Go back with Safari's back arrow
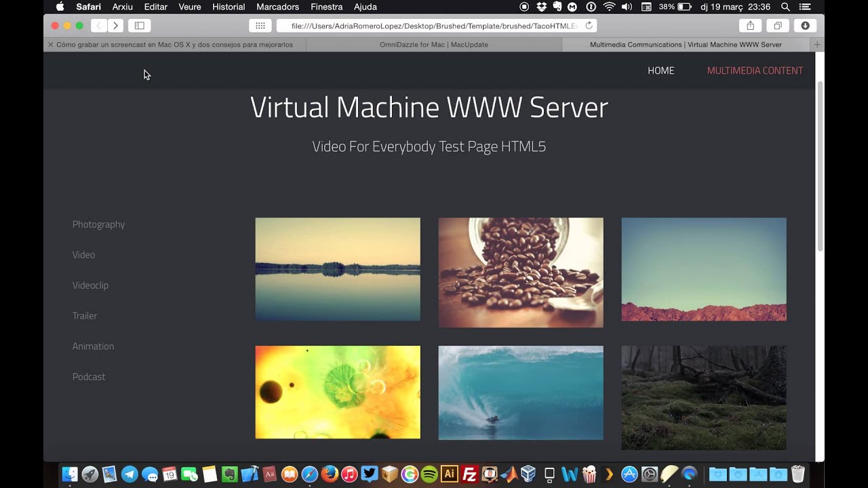Screen dimensions: 868x488 [x=99, y=26]
